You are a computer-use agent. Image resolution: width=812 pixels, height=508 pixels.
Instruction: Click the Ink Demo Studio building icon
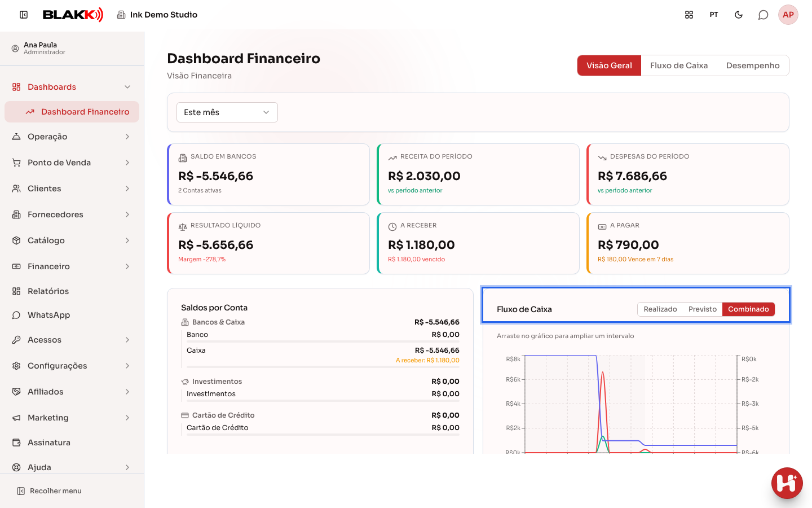pos(121,15)
